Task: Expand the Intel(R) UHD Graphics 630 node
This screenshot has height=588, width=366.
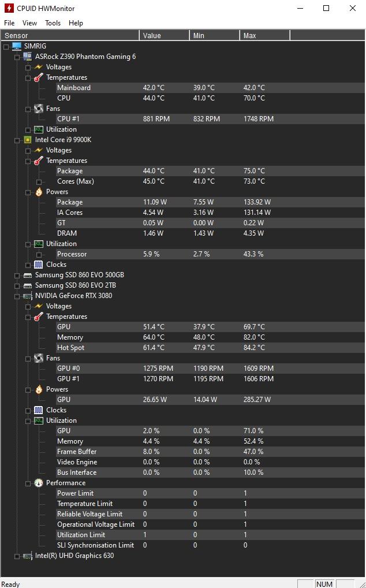Action: [17, 556]
